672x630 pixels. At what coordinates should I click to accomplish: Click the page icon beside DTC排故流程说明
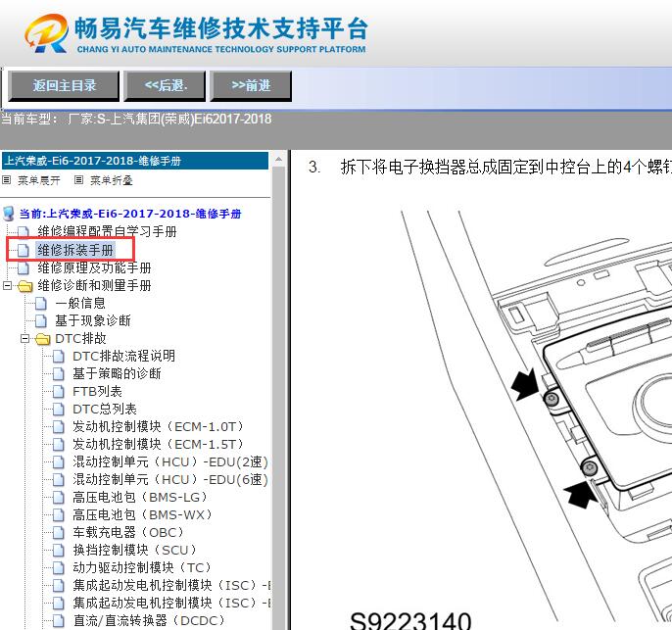coord(59,356)
